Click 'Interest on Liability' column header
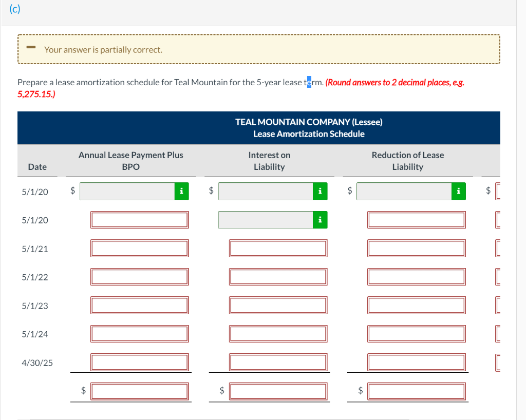The image size is (526, 420). pyautogui.click(x=269, y=161)
